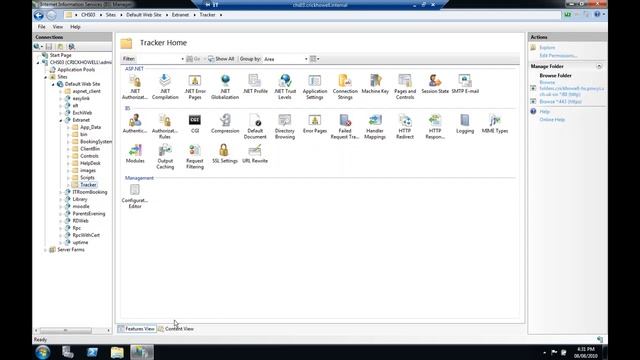The height and width of the screenshot is (360, 640).
Task: Open HTTP Redirect feature
Action: (405, 127)
